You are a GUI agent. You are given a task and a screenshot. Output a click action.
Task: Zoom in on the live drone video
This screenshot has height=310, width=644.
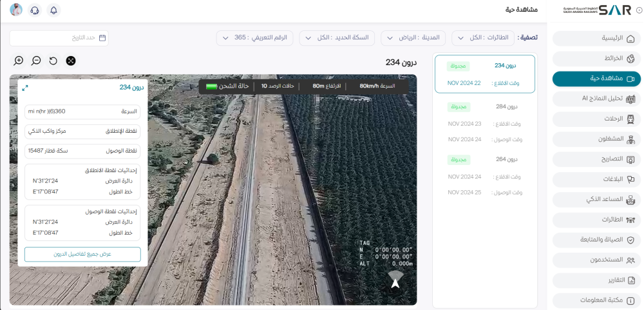pos(19,61)
